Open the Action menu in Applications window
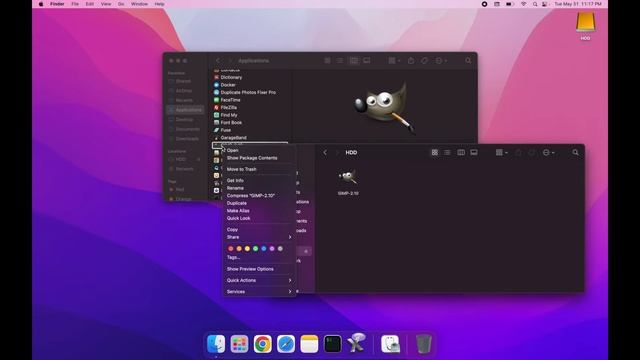Screen dimensions: 640x360 click(x=441, y=61)
